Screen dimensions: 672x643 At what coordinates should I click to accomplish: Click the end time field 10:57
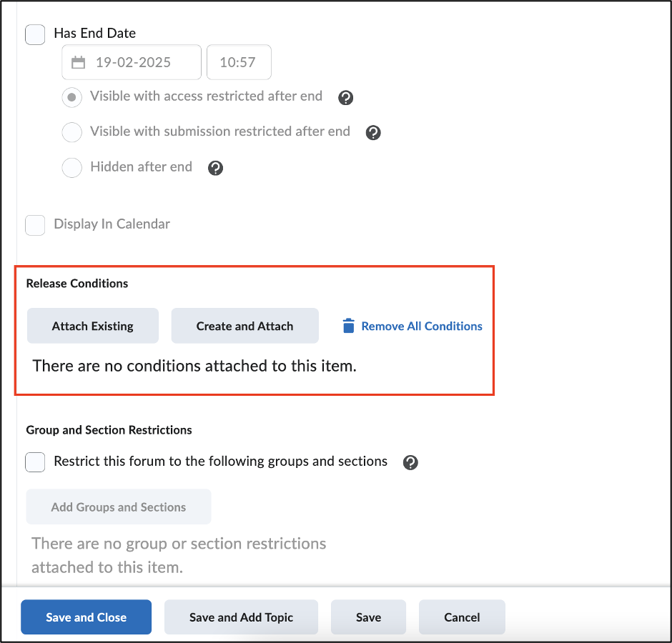(x=239, y=62)
